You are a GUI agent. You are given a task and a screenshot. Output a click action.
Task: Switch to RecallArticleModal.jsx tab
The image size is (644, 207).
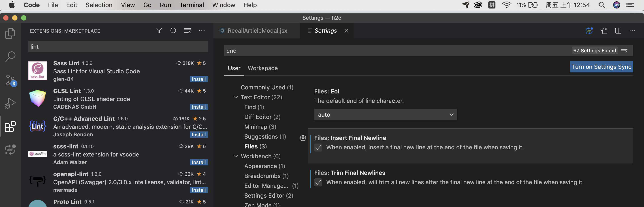pos(257,31)
